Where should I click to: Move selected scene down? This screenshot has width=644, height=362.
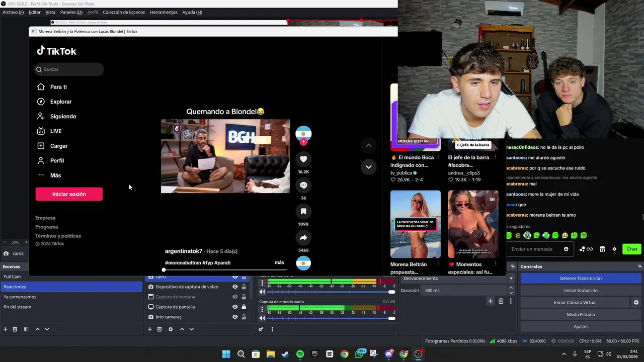[47, 329]
